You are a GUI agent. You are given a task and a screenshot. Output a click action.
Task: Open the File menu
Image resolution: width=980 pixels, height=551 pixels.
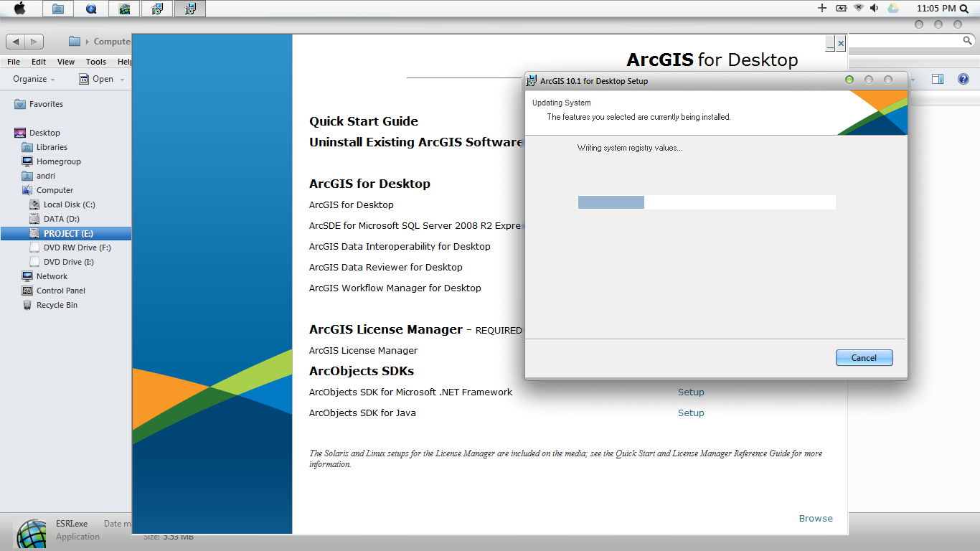(x=14, y=62)
